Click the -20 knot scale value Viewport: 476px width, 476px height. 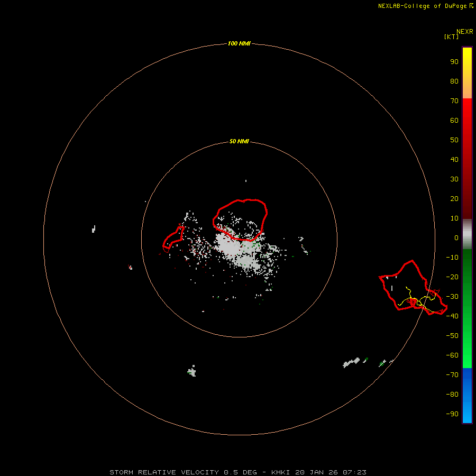[452, 277]
